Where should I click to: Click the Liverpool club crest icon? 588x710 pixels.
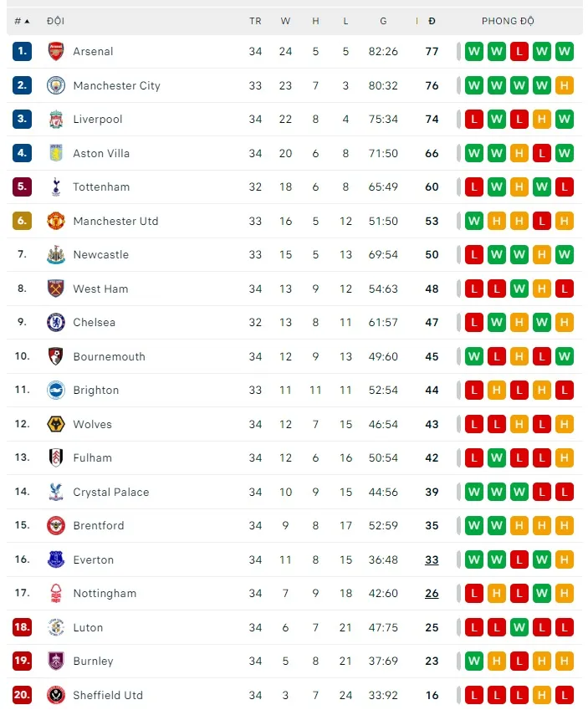click(56, 119)
